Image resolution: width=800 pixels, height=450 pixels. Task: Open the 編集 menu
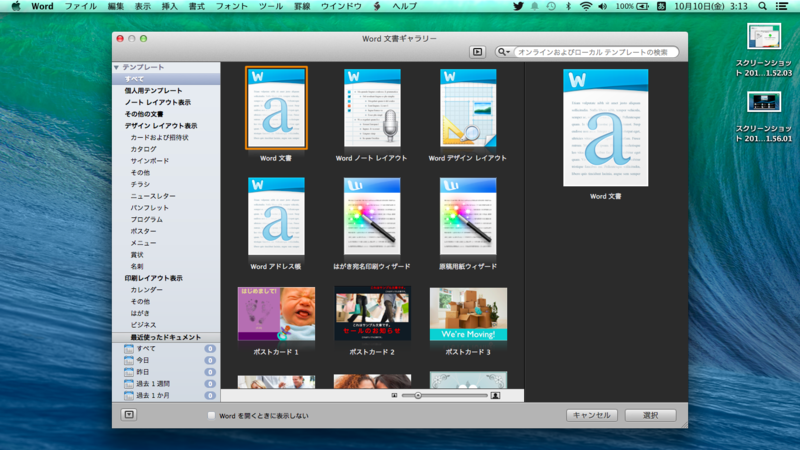[x=116, y=6]
